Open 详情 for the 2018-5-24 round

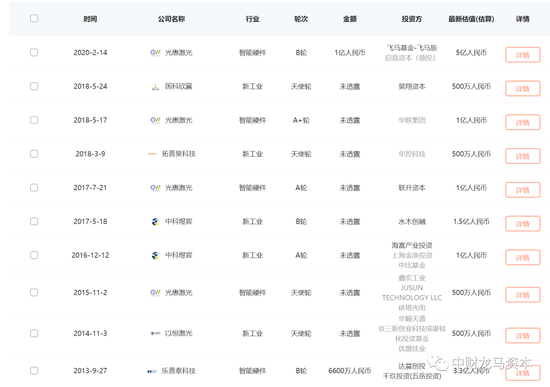(x=523, y=89)
